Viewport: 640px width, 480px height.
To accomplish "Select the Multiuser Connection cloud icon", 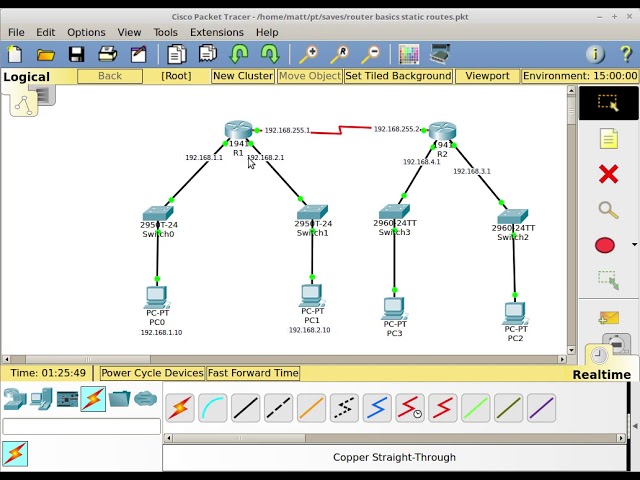I will tap(145, 398).
